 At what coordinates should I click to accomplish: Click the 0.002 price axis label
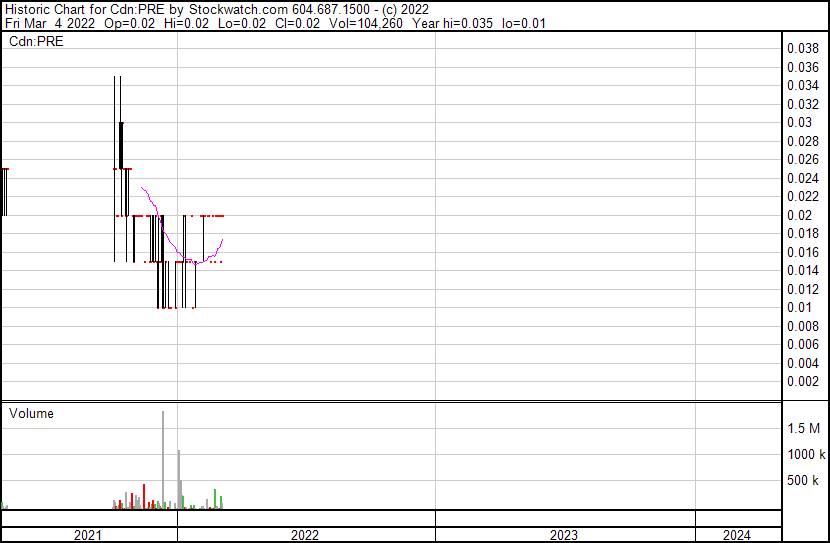803,381
